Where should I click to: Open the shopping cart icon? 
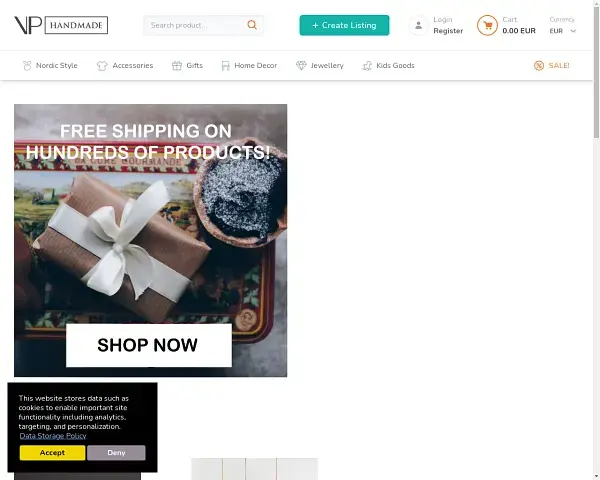[487, 25]
